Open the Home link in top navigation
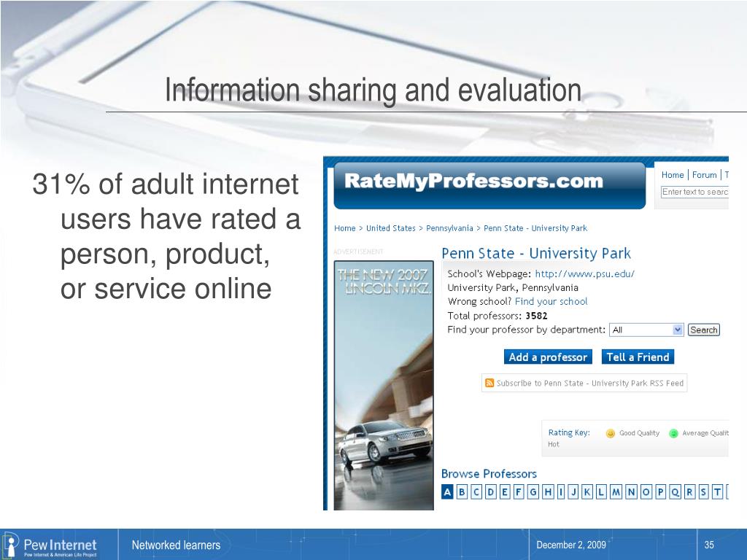The width and height of the screenshot is (747, 560). tap(672, 175)
